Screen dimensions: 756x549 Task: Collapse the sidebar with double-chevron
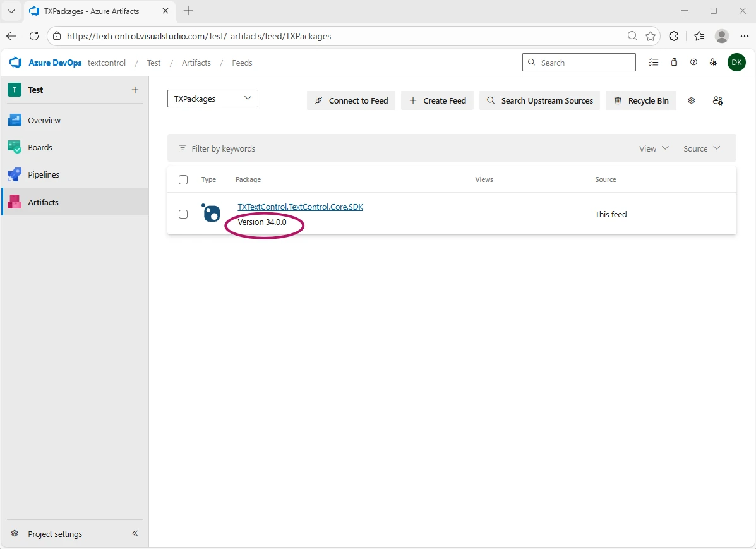(135, 533)
